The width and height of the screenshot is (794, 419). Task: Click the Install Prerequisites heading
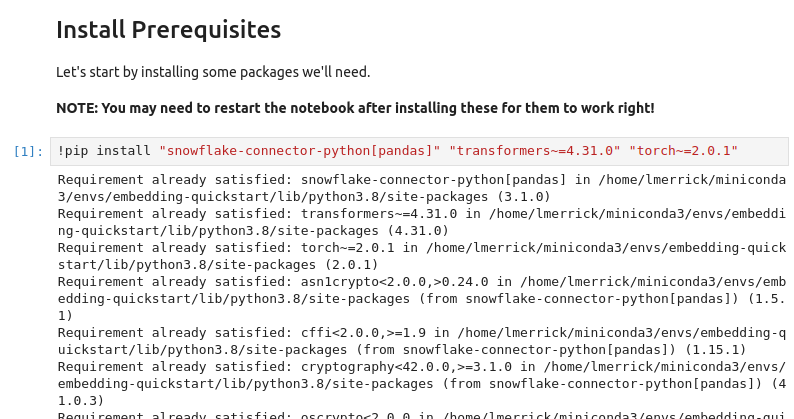pyautogui.click(x=168, y=30)
